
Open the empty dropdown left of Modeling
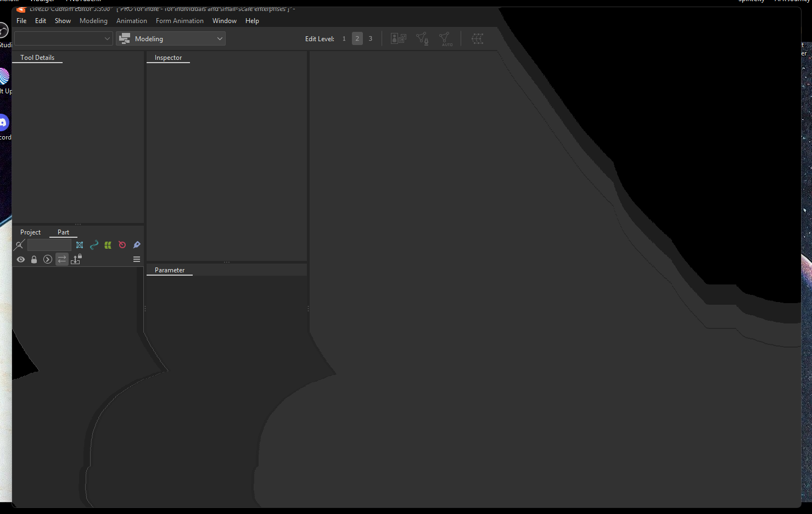(x=63, y=38)
